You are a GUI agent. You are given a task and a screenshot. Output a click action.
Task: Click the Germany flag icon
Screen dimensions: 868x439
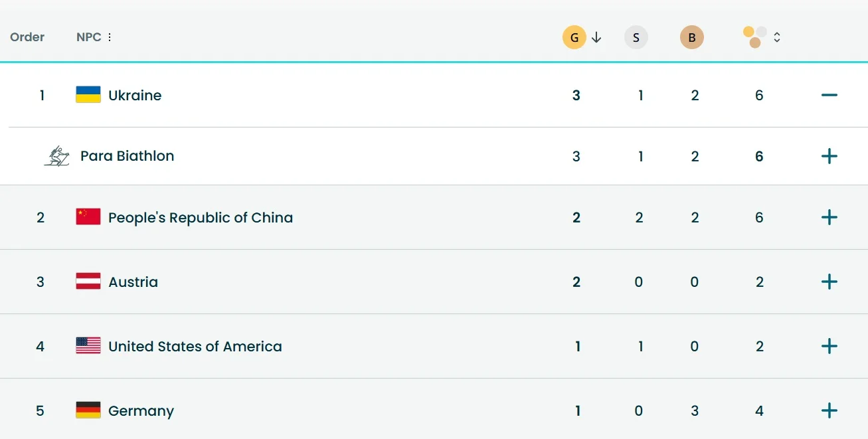(88, 410)
